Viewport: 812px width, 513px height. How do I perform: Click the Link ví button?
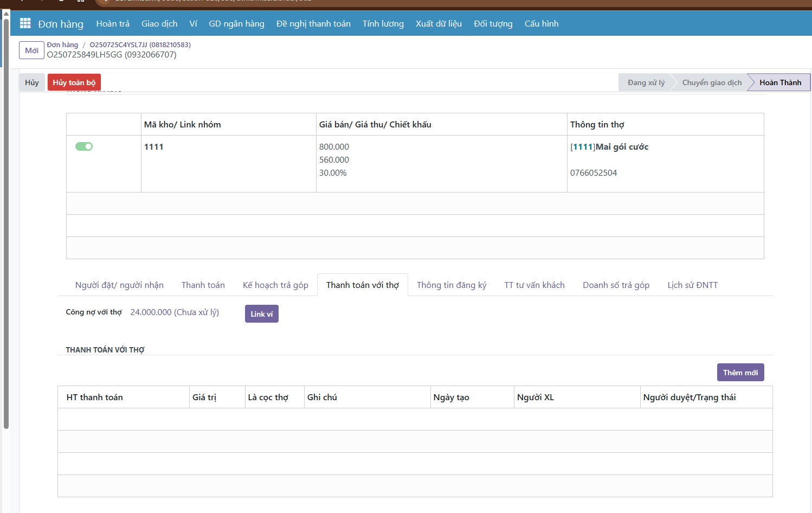click(262, 314)
